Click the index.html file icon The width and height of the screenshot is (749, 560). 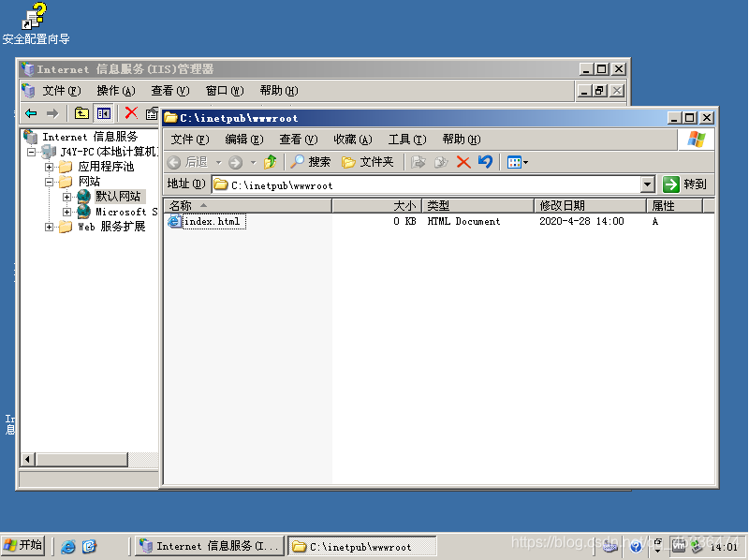(175, 221)
